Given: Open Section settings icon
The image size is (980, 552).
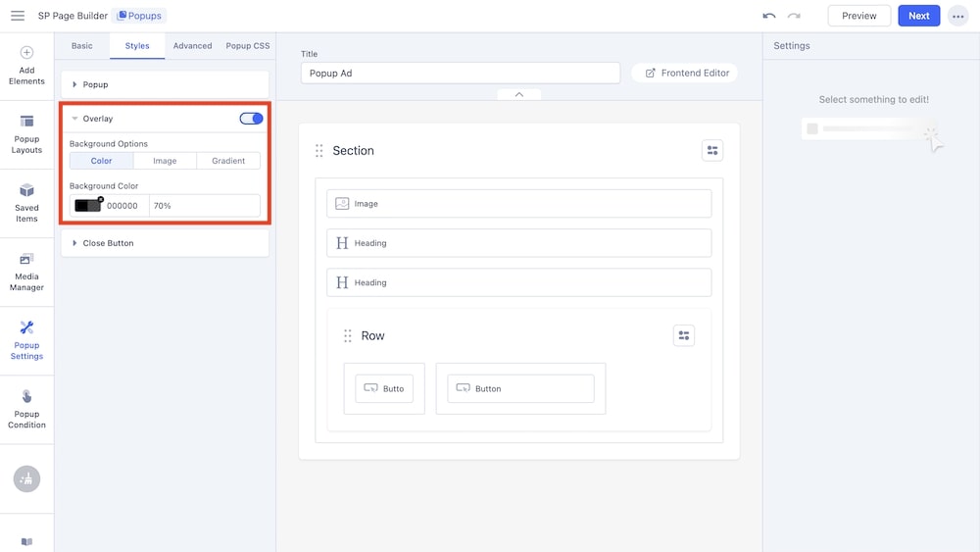Looking at the screenshot, I should point(712,150).
